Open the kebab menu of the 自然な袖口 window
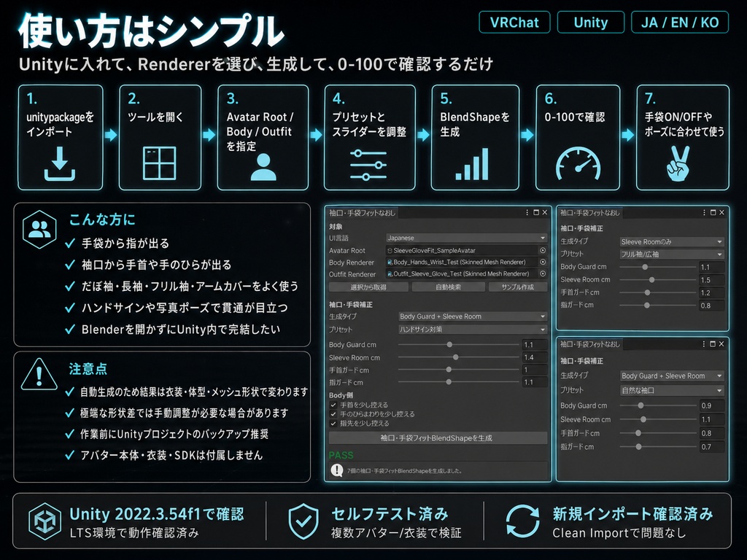 pos(704,344)
